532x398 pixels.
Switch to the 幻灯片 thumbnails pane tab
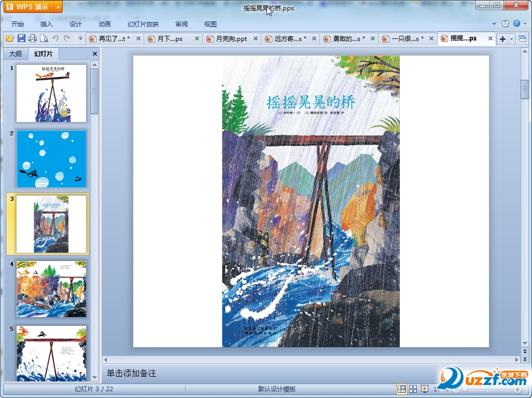pos(44,53)
